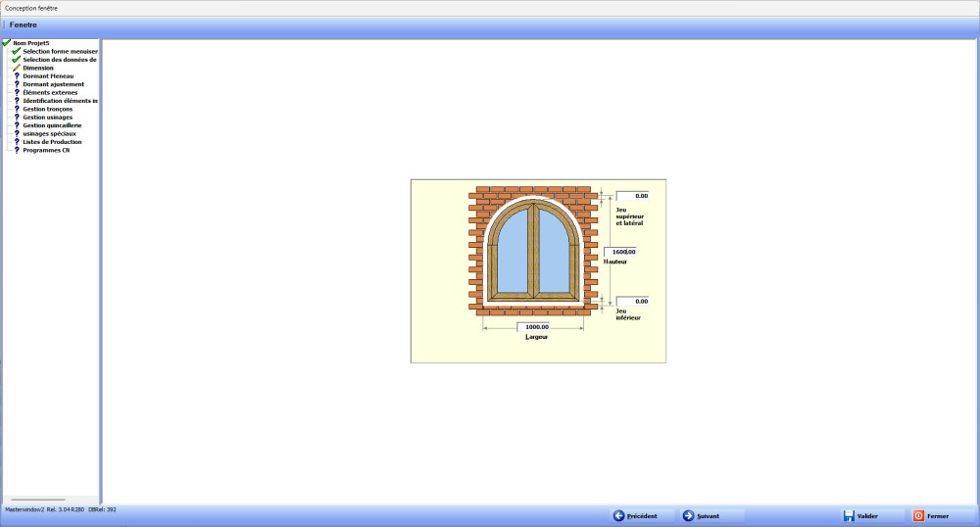
Task: Select Programmes CN tree entry
Action: pyautogui.click(x=46, y=150)
